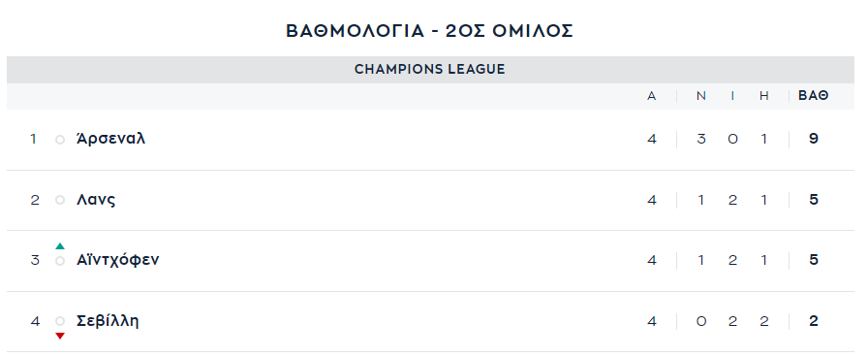Open the Άρσεναλ team link
Screen dimensions: 868x356
(110, 138)
